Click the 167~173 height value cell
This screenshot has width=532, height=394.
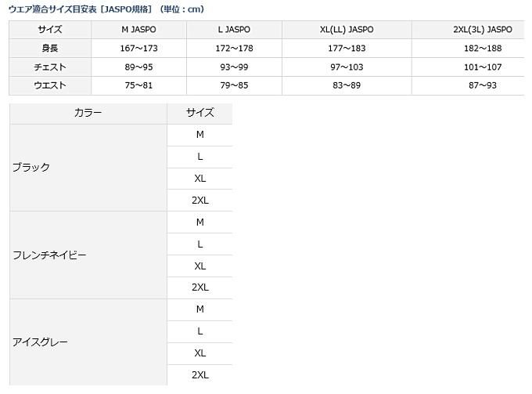pos(138,49)
